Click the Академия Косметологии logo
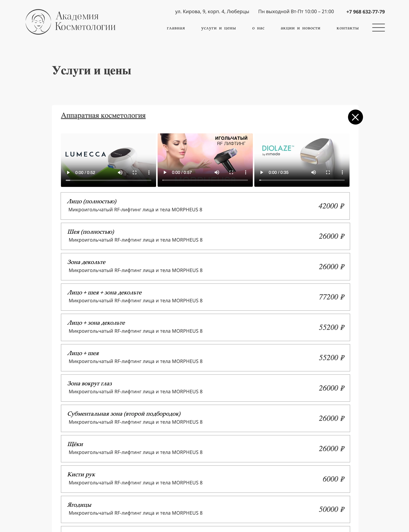The image size is (409, 532). pos(71,22)
